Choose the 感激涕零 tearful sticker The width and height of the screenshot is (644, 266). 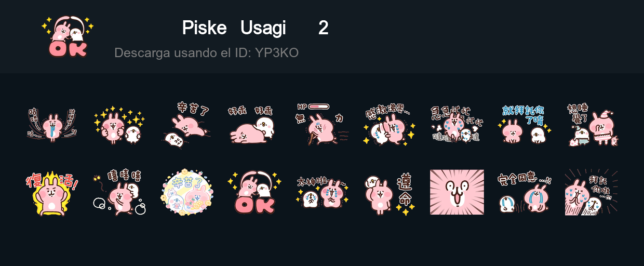pyautogui.click(x=390, y=125)
